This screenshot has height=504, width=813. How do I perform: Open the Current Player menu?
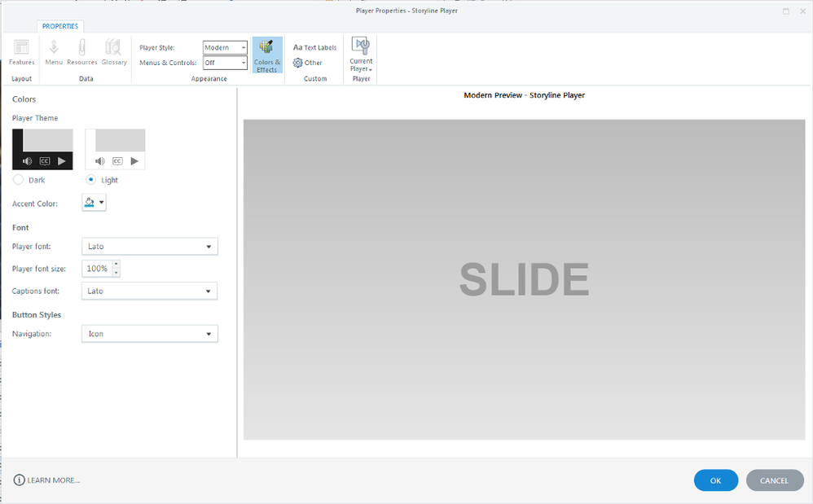(361, 54)
